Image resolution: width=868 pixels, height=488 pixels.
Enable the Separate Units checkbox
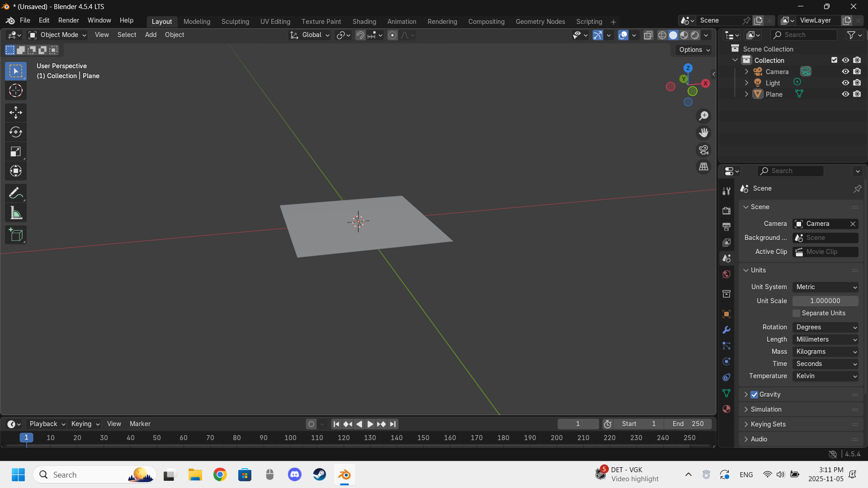point(797,313)
